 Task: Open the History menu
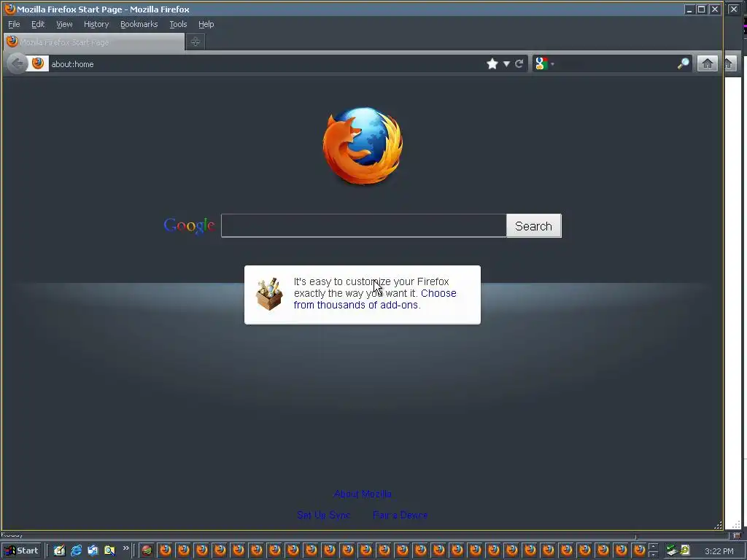click(x=96, y=24)
